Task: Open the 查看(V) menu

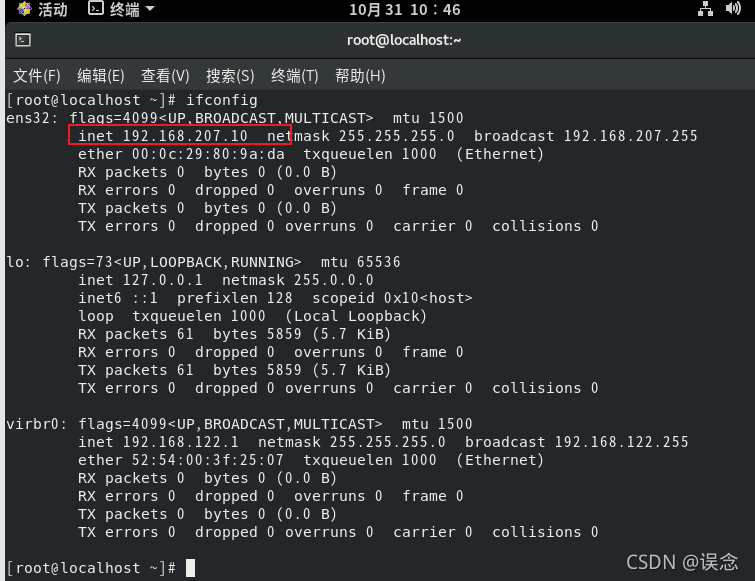Action: [x=165, y=76]
